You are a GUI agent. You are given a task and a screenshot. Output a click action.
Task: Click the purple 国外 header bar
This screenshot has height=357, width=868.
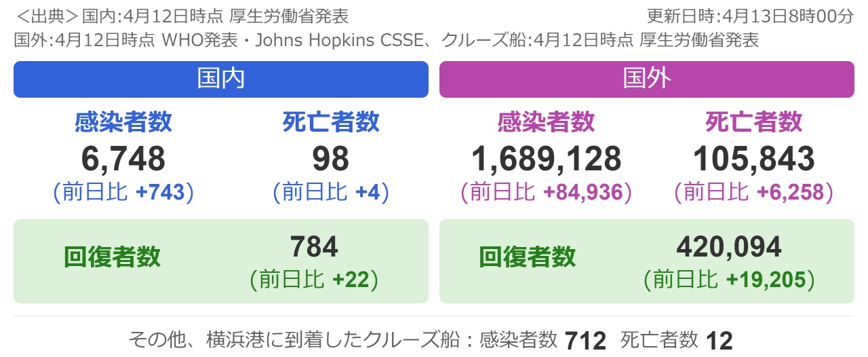click(x=647, y=79)
